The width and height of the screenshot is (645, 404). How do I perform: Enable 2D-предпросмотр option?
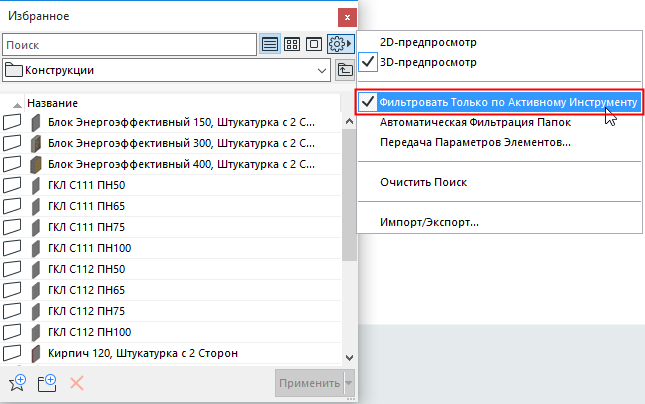point(428,42)
